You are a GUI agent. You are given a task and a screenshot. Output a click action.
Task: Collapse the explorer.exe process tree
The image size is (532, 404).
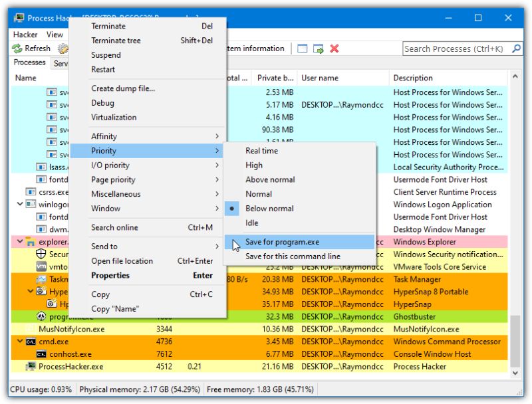point(20,241)
